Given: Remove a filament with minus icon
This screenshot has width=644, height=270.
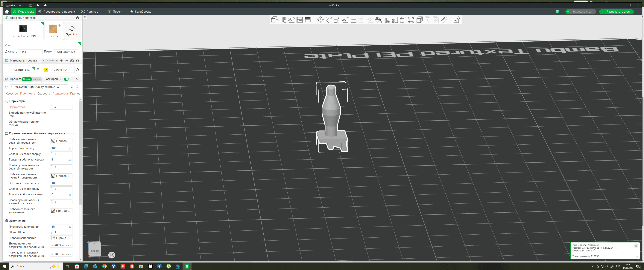Looking at the screenshot, I should point(66,61).
